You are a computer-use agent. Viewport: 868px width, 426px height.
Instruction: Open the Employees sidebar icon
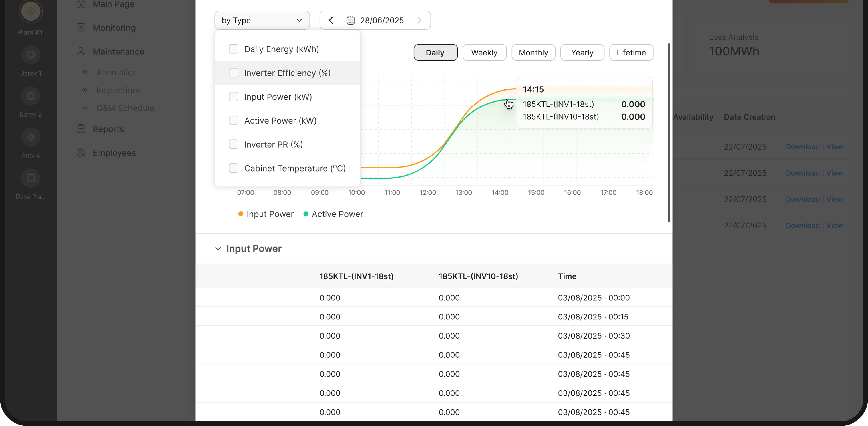(81, 153)
